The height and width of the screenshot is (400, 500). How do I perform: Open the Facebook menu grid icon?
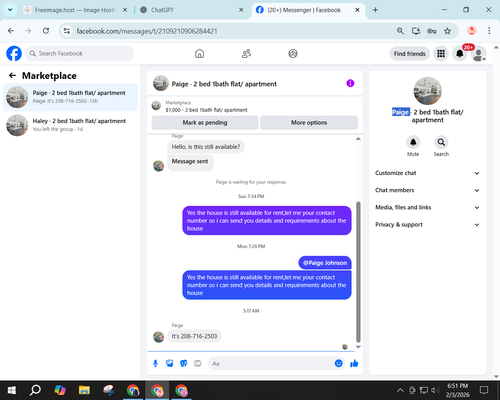pyautogui.click(x=441, y=53)
